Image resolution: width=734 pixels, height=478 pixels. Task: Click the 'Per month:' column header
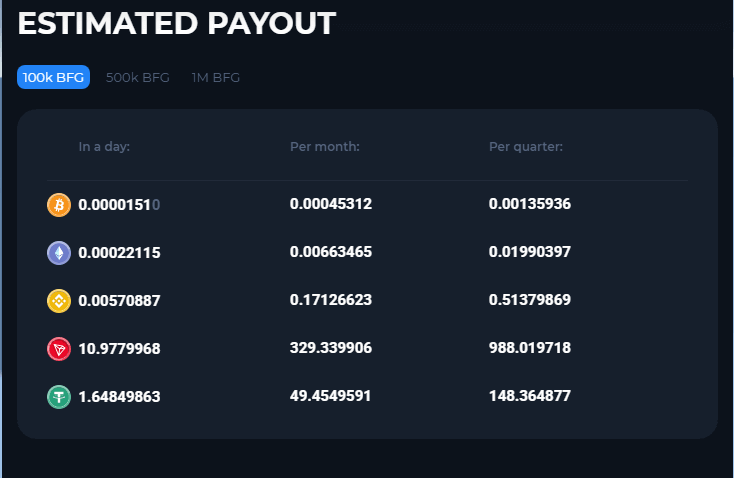point(325,147)
